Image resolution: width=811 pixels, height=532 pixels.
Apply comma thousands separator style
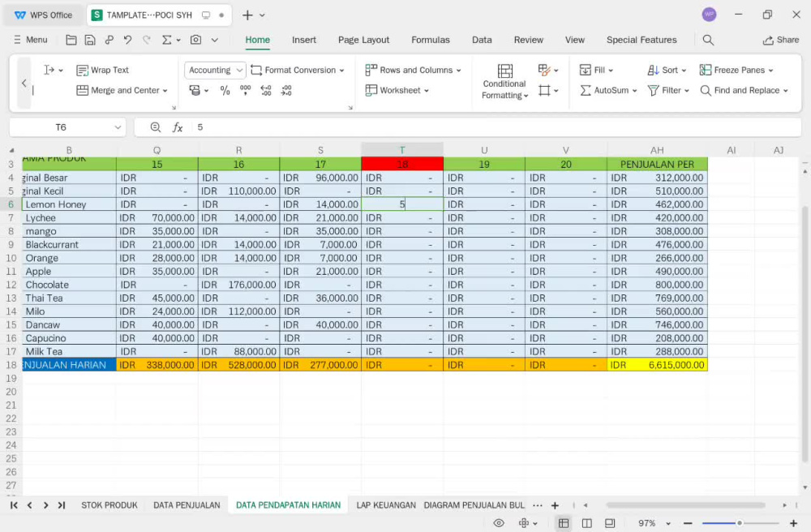pos(245,91)
